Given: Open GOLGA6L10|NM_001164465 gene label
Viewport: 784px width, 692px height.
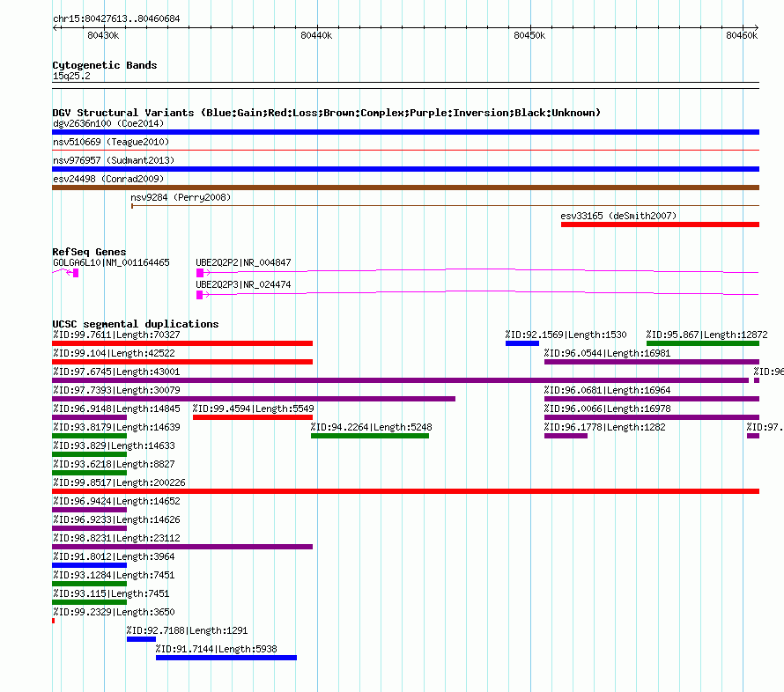Looking at the screenshot, I should [x=111, y=262].
